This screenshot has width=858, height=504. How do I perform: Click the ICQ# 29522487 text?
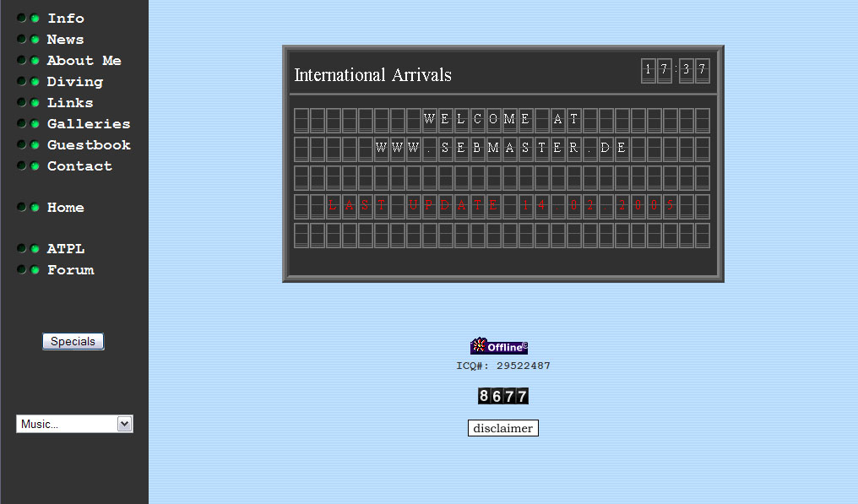point(503,366)
